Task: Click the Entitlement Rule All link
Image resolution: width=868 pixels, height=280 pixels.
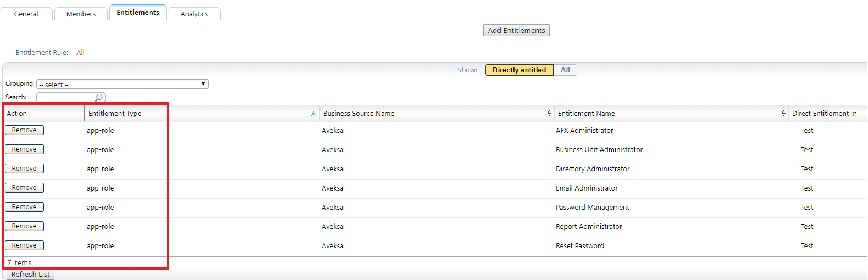Action: (80, 53)
